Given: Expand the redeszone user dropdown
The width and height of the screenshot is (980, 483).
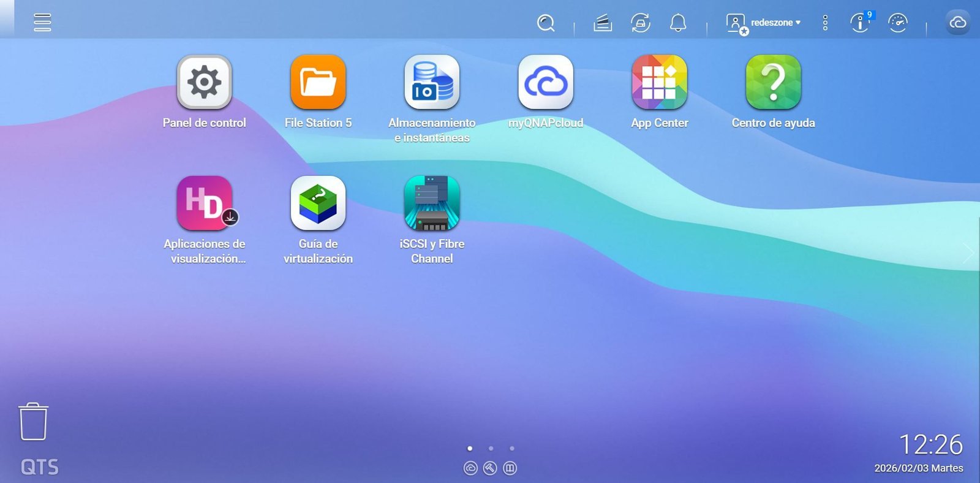Looking at the screenshot, I should coord(775,23).
